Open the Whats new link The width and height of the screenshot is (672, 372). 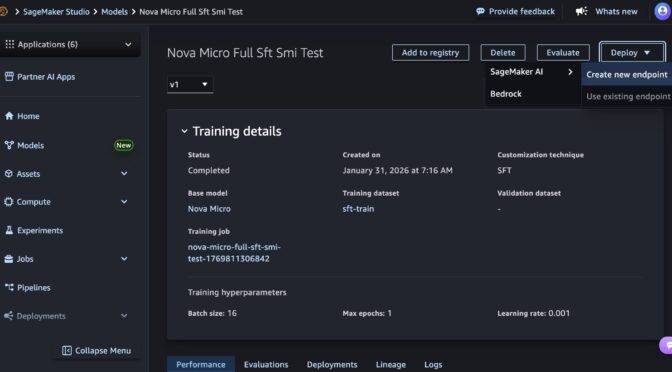click(x=616, y=12)
